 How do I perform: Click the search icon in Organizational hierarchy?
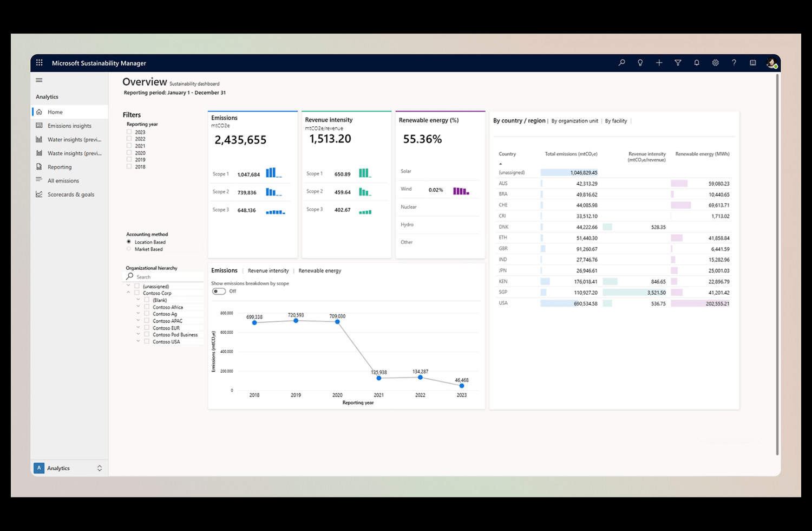point(130,276)
